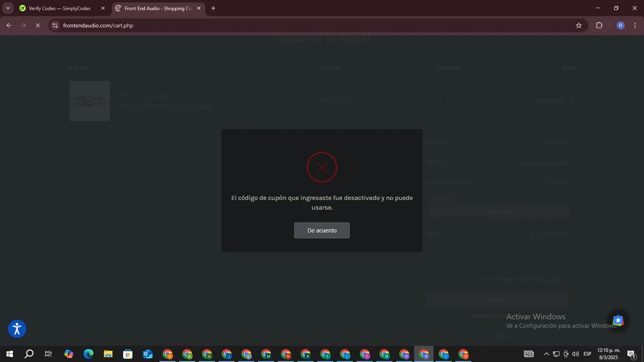
Task: Stop loading the current page
Action: point(38,25)
